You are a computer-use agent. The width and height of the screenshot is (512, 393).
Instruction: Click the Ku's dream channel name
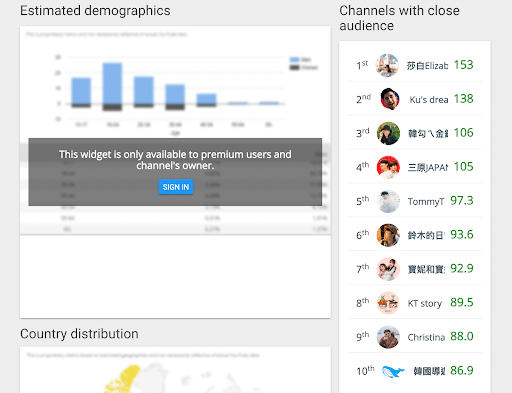click(x=429, y=100)
